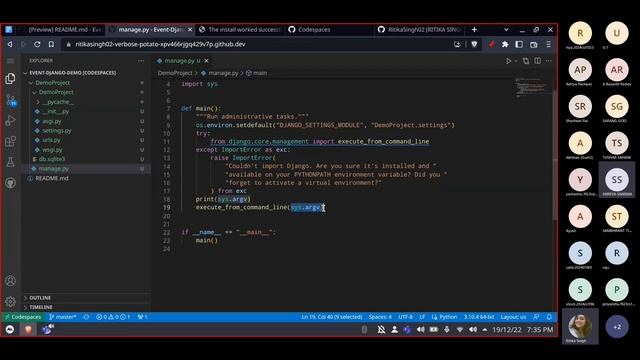Viewport: 640px width, 360px height.
Task: Open README.md in the explorer
Action: [52, 178]
